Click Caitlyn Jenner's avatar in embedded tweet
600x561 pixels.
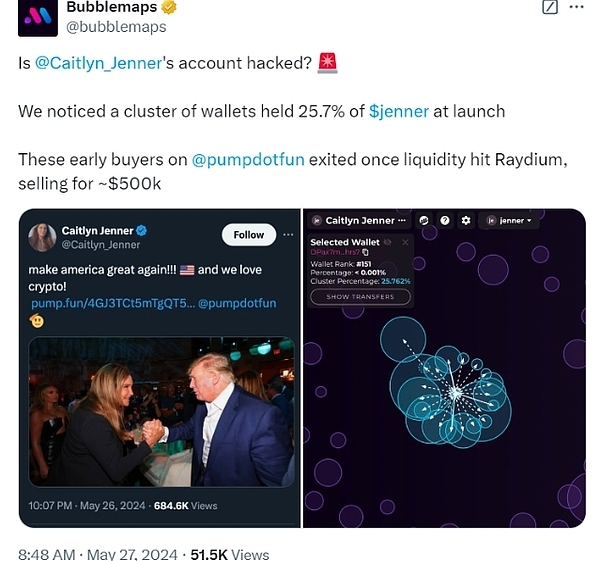43,237
